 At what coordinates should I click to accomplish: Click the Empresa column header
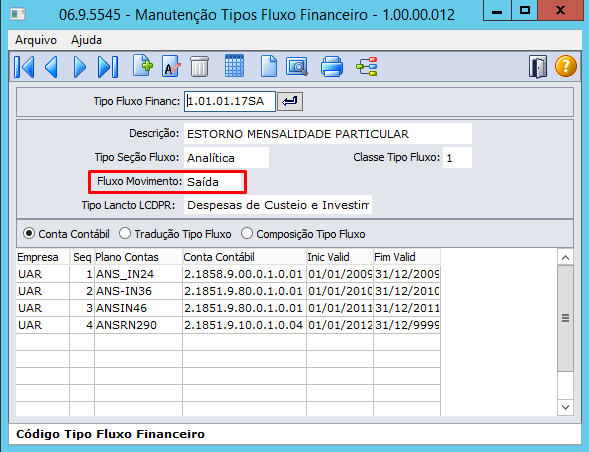42,257
